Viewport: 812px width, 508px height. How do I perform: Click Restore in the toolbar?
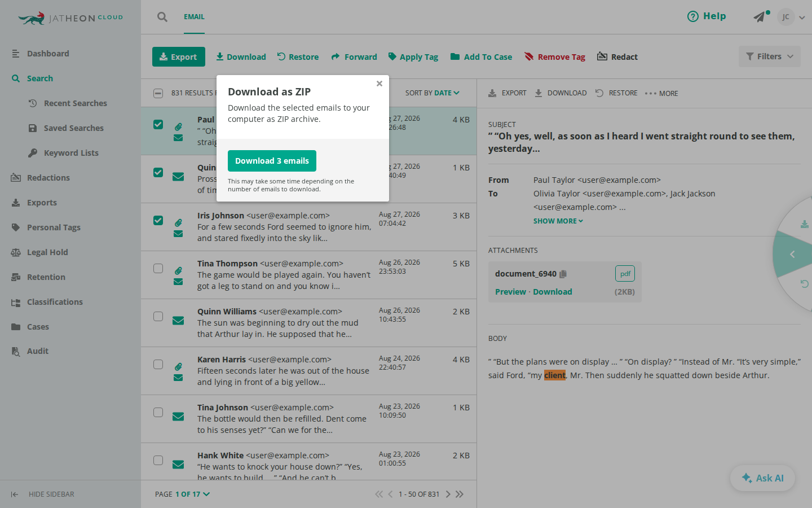(298, 57)
